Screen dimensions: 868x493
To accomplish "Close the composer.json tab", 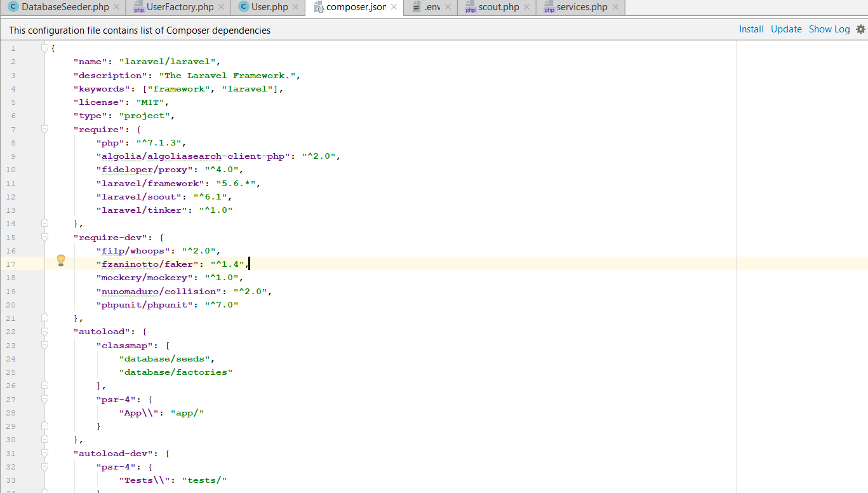I will [394, 7].
